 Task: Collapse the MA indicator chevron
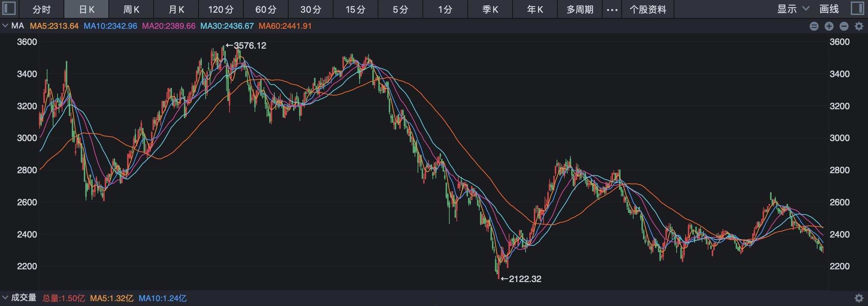5,26
